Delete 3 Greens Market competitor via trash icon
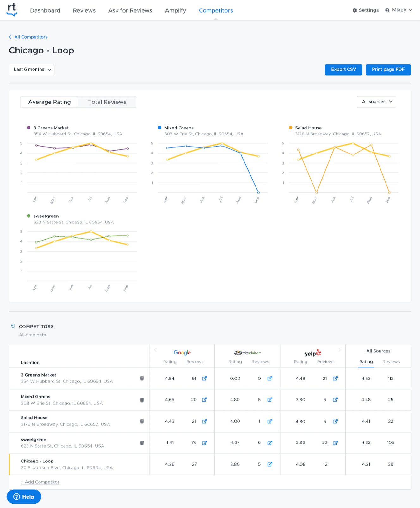 [x=142, y=378]
